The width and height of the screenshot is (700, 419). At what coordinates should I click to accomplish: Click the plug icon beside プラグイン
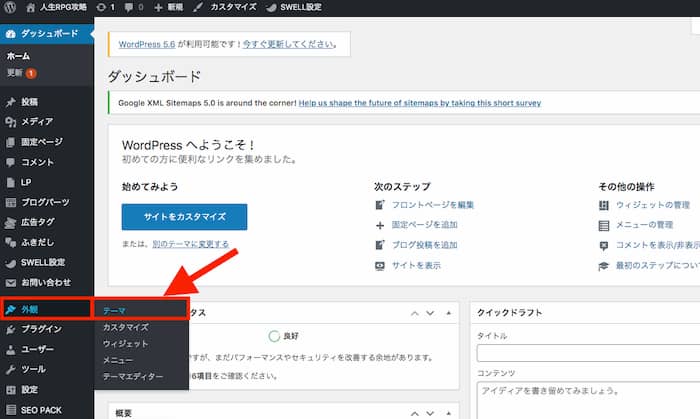click(11, 329)
